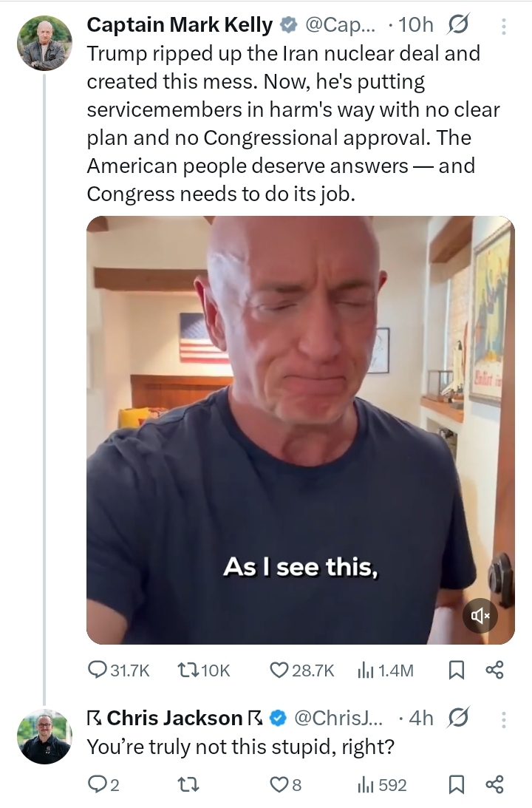
Task: Open Captain Mark Kelly's profile picture
Action: point(44,43)
